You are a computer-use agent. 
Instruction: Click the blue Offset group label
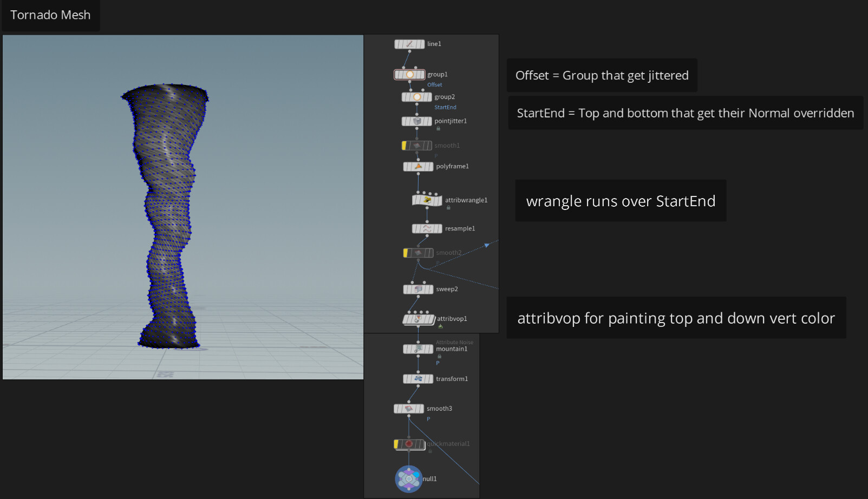[434, 85]
